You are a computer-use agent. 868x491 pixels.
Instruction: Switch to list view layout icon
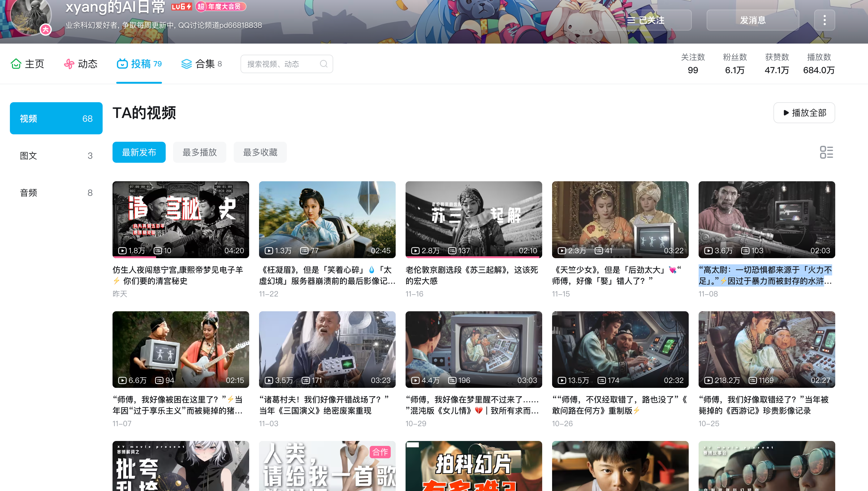point(826,152)
